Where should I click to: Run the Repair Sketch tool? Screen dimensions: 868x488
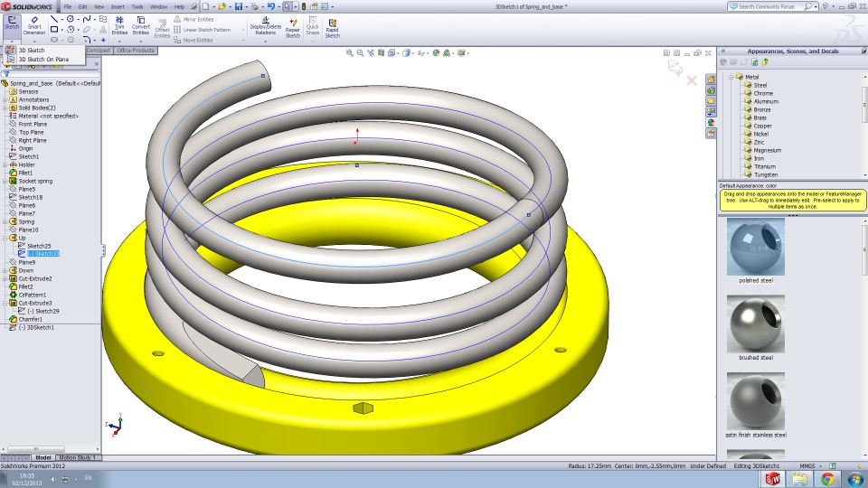pyautogui.click(x=293, y=28)
